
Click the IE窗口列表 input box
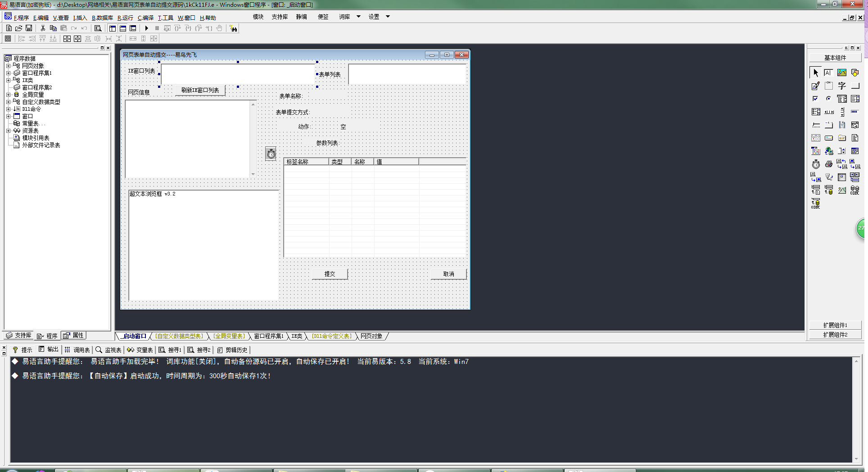pos(238,74)
